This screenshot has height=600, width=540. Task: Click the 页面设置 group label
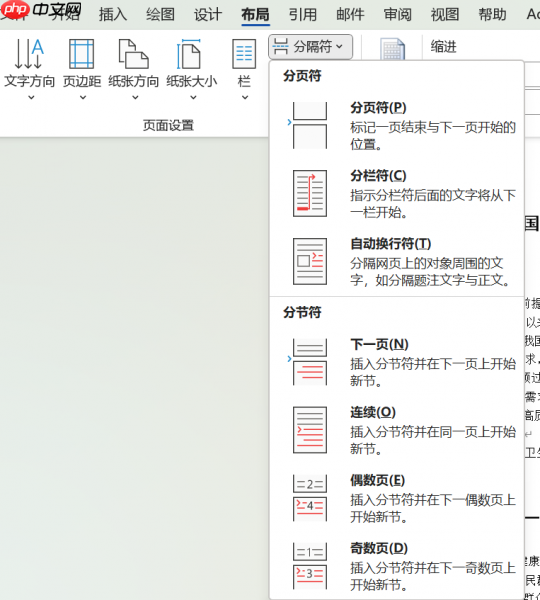coord(168,125)
